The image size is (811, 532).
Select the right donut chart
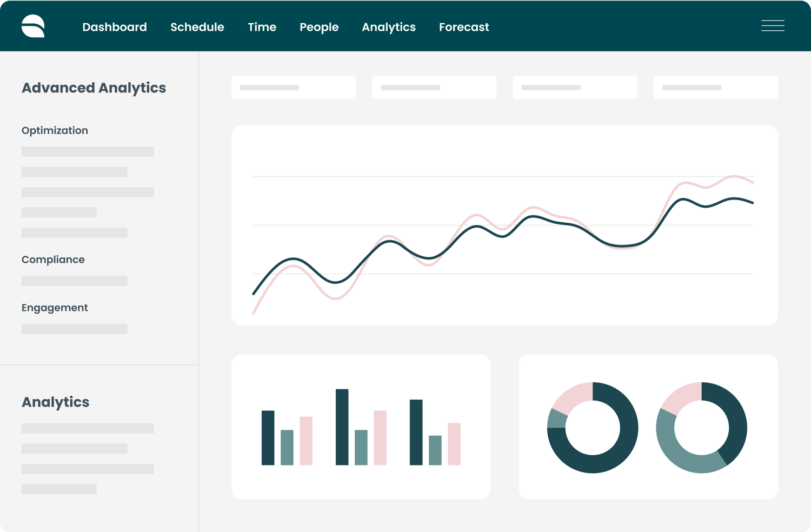(701, 428)
